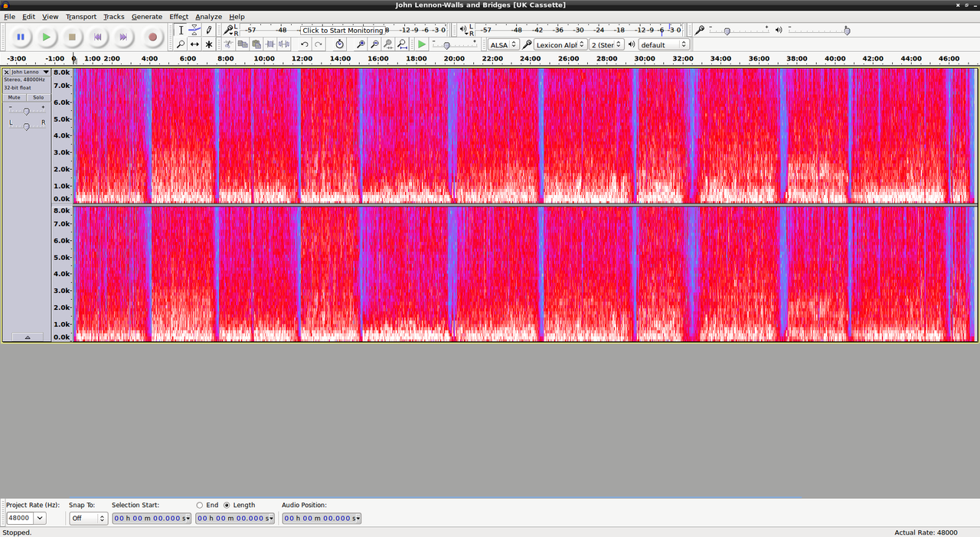Click the Redo arrow icon
The image size is (980, 537).
coord(318,44)
